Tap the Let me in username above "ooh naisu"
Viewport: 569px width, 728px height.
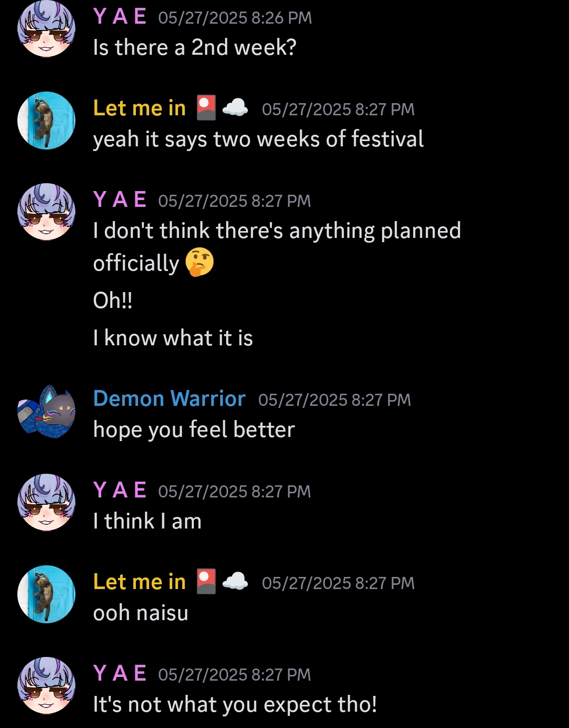point(140,582)
